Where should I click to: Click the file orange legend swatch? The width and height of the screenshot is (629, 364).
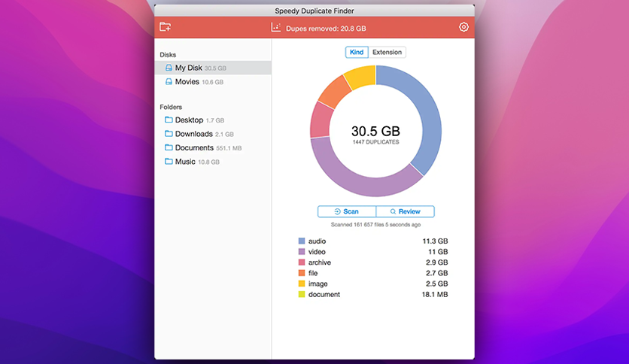[302, 273]
